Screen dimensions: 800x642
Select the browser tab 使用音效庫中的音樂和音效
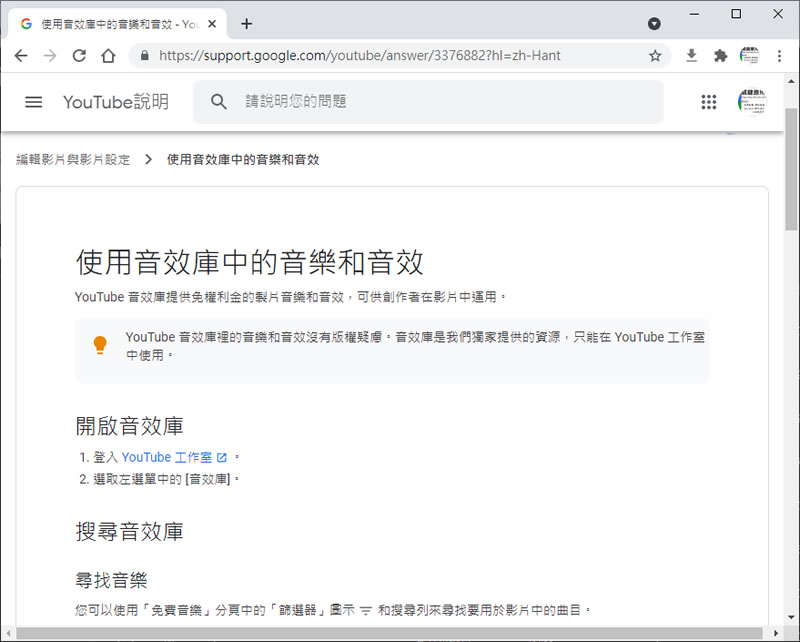click(x=118, y=24)
